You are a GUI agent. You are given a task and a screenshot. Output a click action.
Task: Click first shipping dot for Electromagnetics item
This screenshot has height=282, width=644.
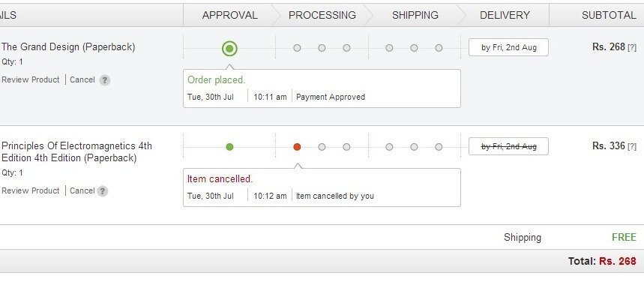pos(389,147)
